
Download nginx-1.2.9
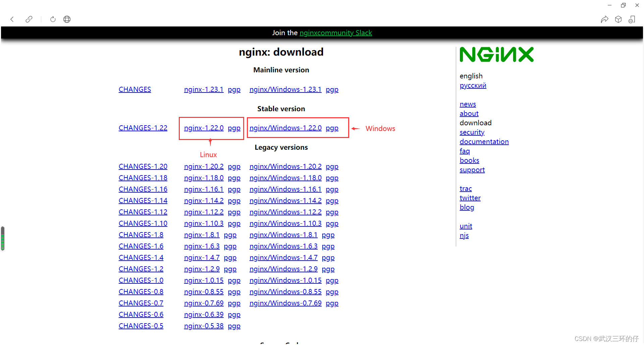click(x=202, y=269)
